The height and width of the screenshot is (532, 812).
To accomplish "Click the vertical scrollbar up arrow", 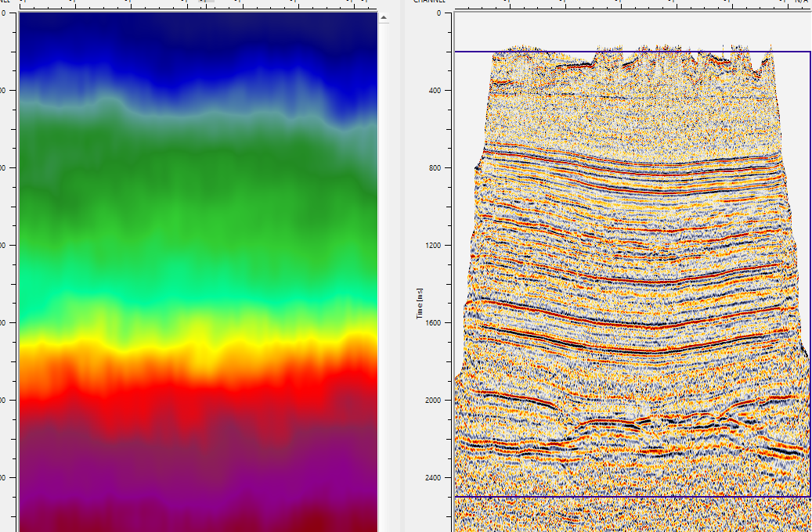I will [x=384, y=18].
